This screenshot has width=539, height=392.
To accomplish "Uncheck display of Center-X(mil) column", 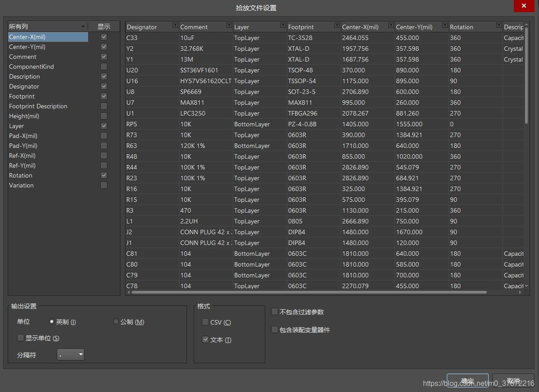I will (104, 37).
